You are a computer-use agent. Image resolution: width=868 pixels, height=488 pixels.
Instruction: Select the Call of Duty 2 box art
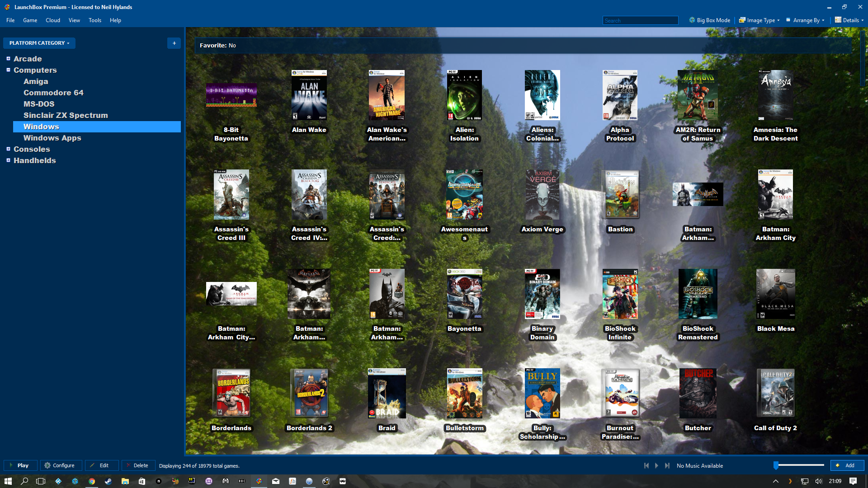point(776,393)
